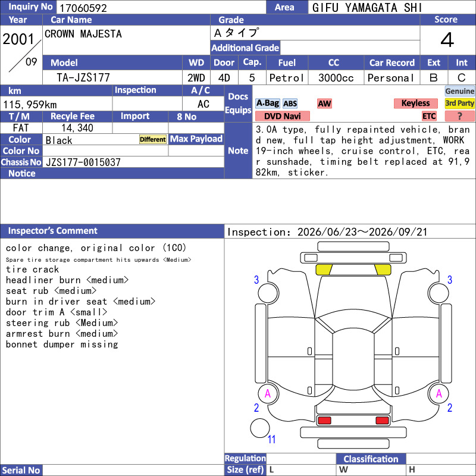Click the ABS equipment badge

tap(290, 104)
